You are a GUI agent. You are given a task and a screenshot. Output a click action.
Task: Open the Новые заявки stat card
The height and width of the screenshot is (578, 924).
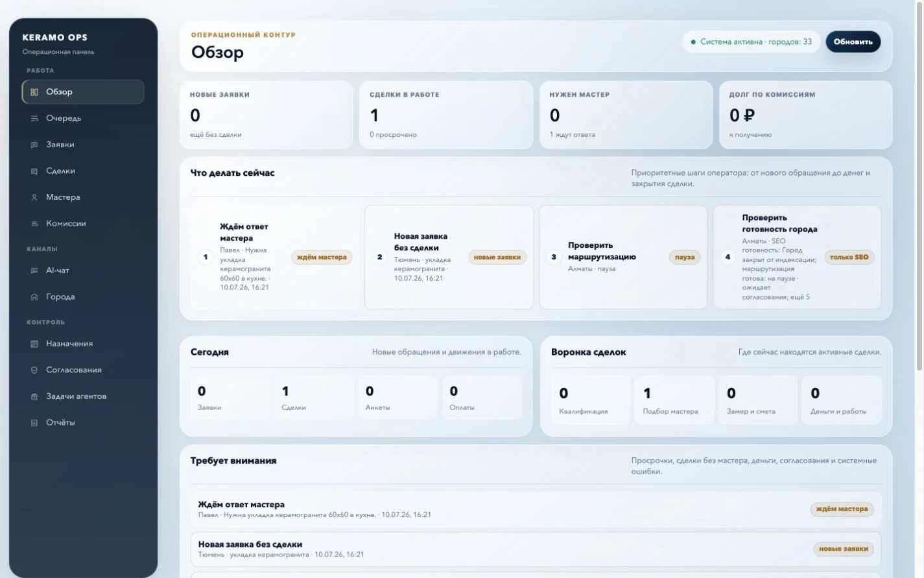[x=266, y=115]
